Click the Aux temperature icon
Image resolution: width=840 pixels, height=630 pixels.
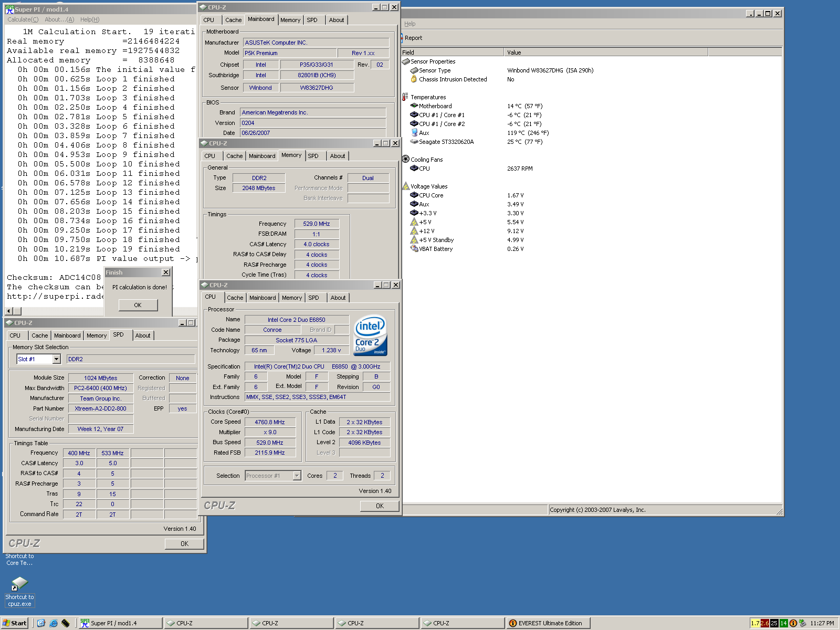click(414, 133)
